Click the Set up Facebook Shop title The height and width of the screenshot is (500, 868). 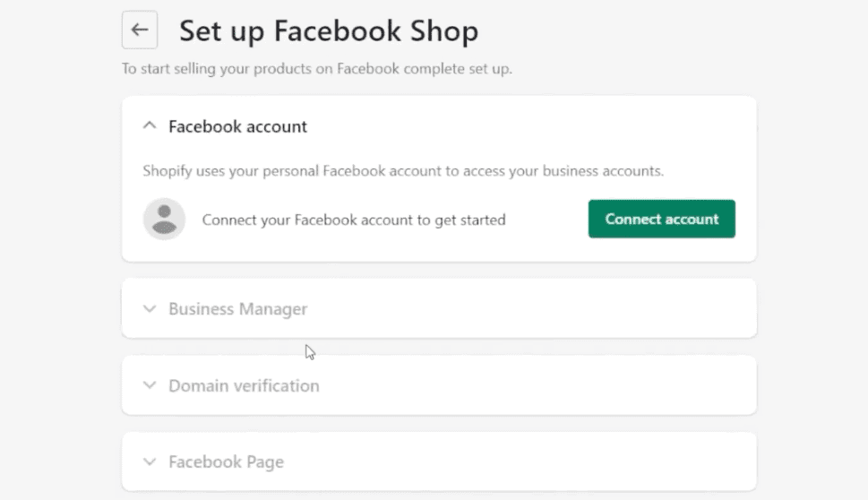329,30
